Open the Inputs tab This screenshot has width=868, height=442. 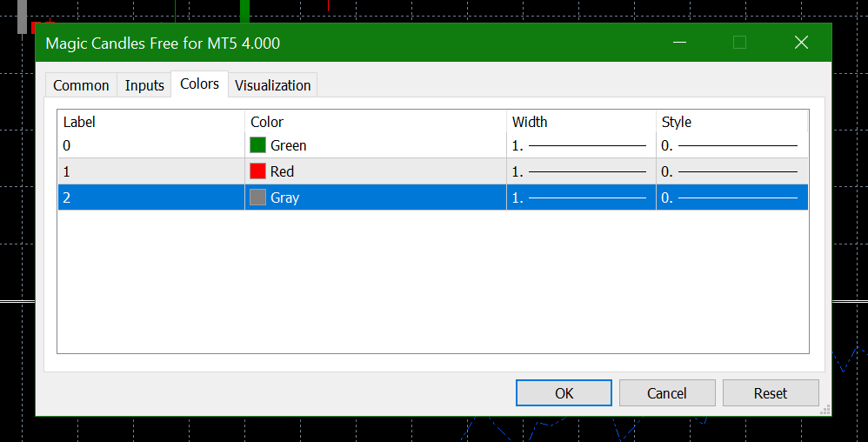point(144,85)
